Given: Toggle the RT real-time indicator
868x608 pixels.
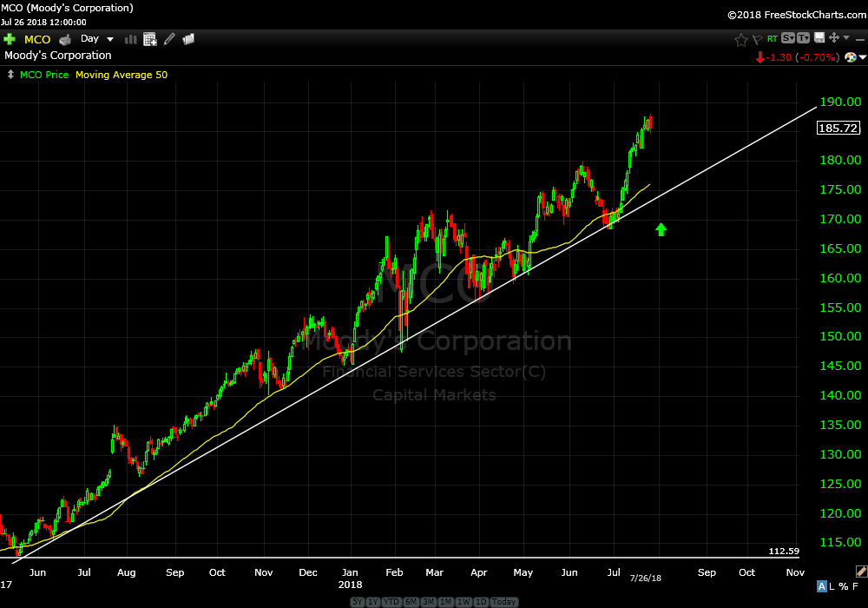Looking at the screenshot, I should tap(772, 38).
